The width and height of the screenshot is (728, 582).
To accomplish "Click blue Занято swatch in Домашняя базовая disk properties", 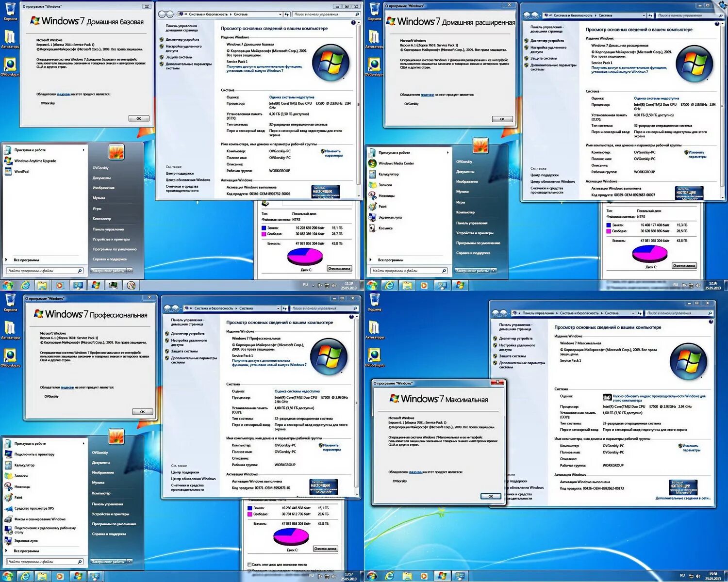I will pyautogui.click(x=264, y=228).
